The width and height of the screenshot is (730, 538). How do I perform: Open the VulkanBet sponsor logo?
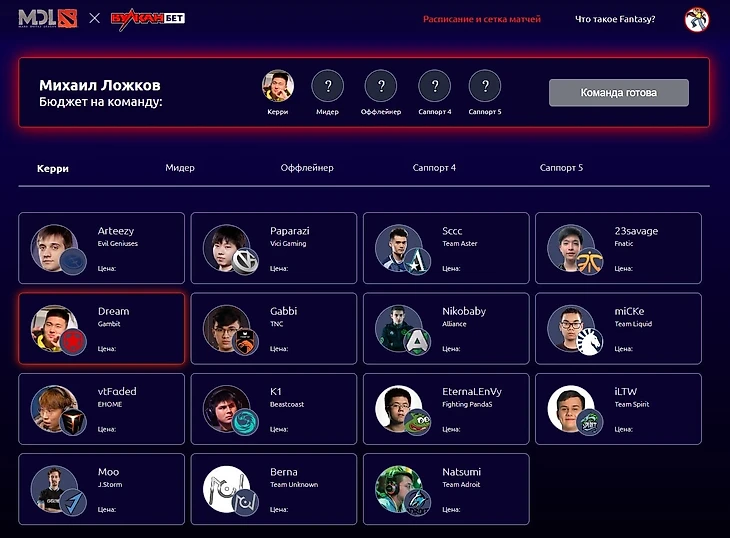pos(148,19)
